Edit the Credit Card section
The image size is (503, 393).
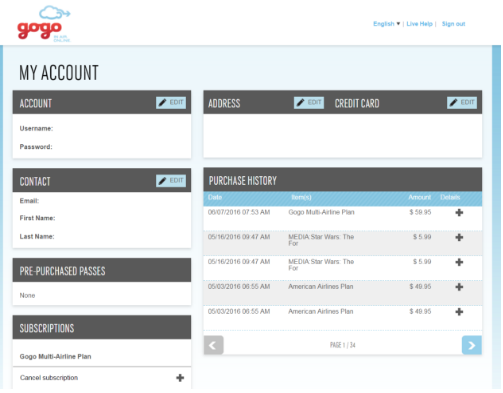(462, 103)
